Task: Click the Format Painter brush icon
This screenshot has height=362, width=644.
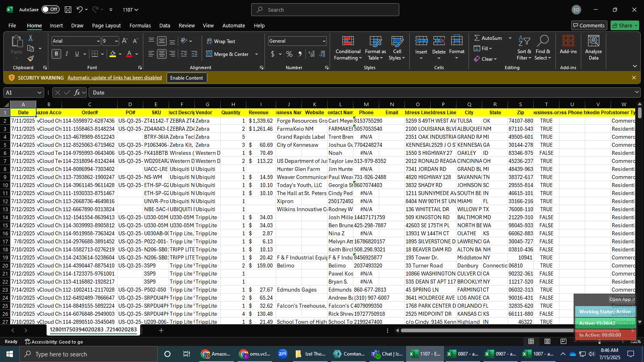Action: click(x=31, y=59)
